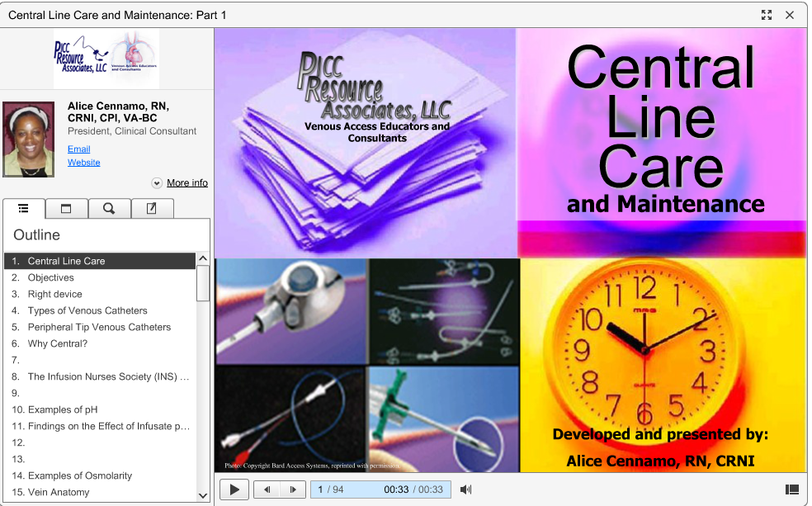812x506 pixels.
Task: Click the window title Central Line Care
Action: pyautogui.click(x=117, y=15)
